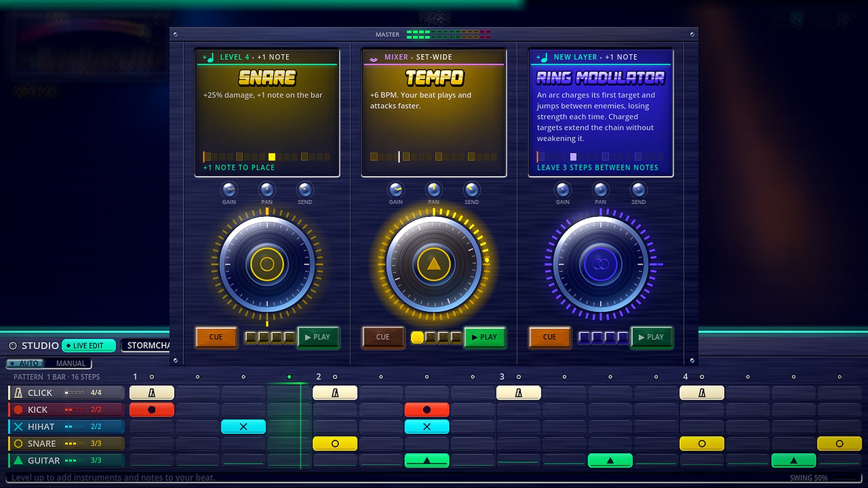Play the Tempo upgrade preview

pos(484,337)
